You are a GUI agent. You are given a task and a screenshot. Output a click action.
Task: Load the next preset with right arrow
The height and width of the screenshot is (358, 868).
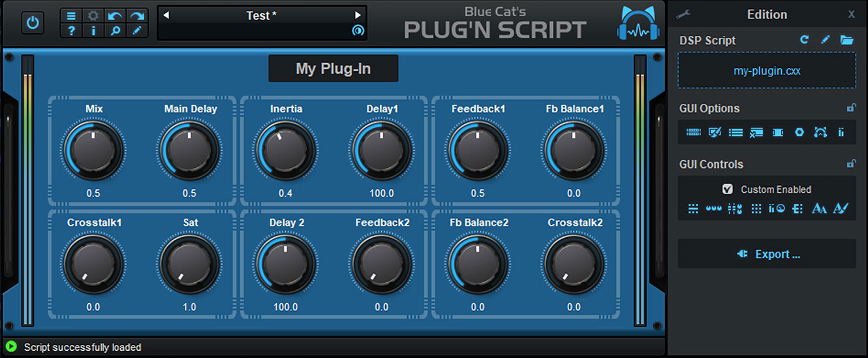point(358,16)
